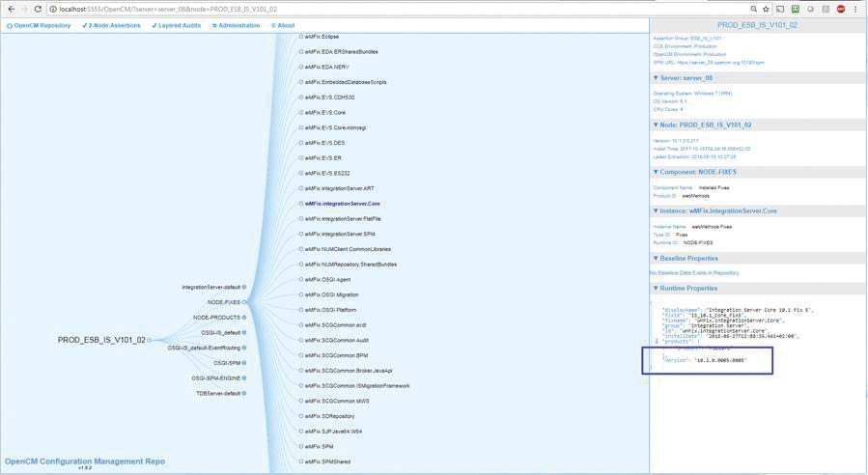Collapse the Server: server_08 section
The image size is (868, 475).
point(656,78)
